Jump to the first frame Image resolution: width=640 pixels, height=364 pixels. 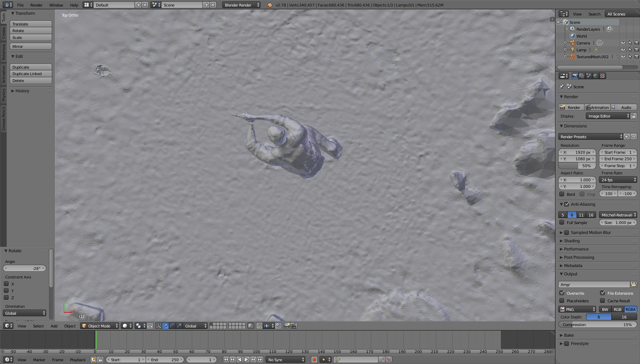tap(226, 360)
